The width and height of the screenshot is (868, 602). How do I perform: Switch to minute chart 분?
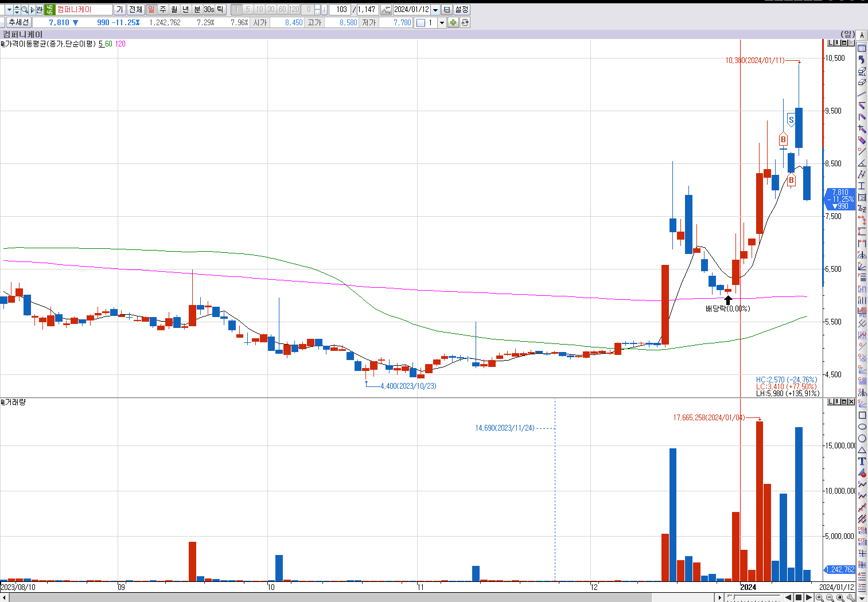[x=197, y=10]
